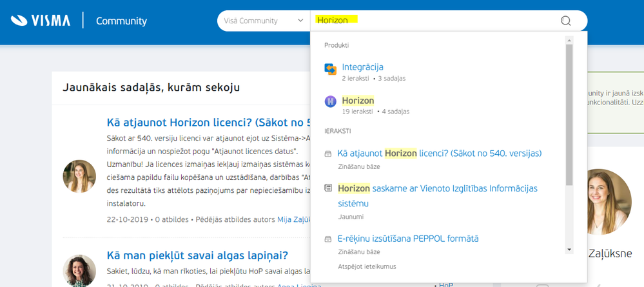The height and width of the screenshot is (287, 644).
Task: Click avatar beside Kā man piekļūt post
Action: (79, 270)
